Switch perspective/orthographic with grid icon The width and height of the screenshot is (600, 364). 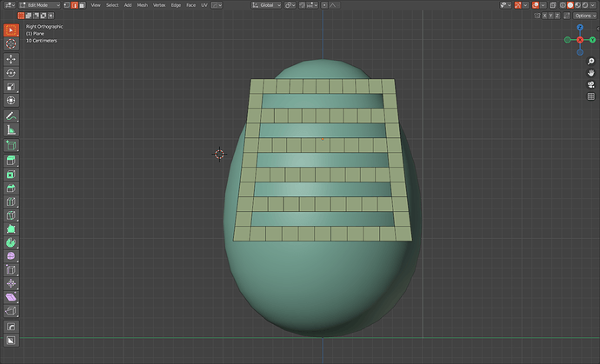coord(590,96)
